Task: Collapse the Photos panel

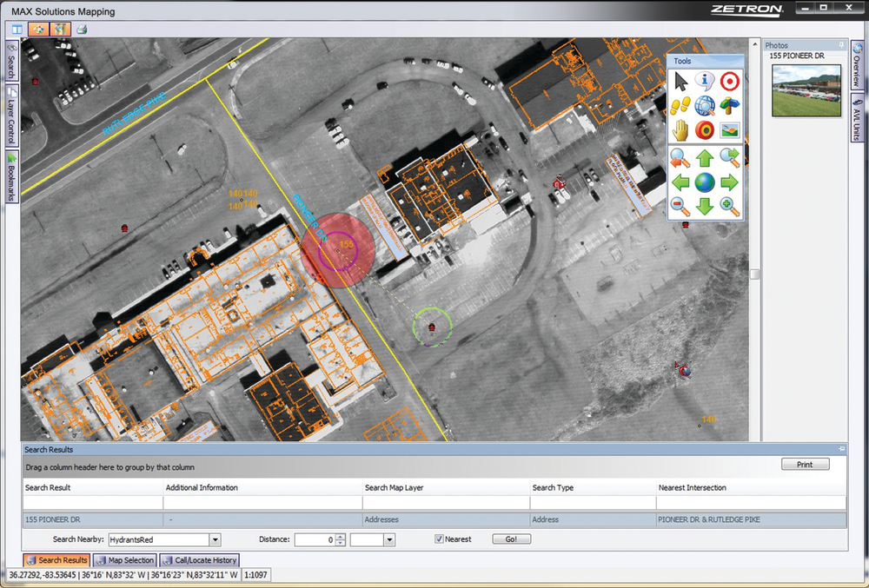Action: tap(840, 45)
